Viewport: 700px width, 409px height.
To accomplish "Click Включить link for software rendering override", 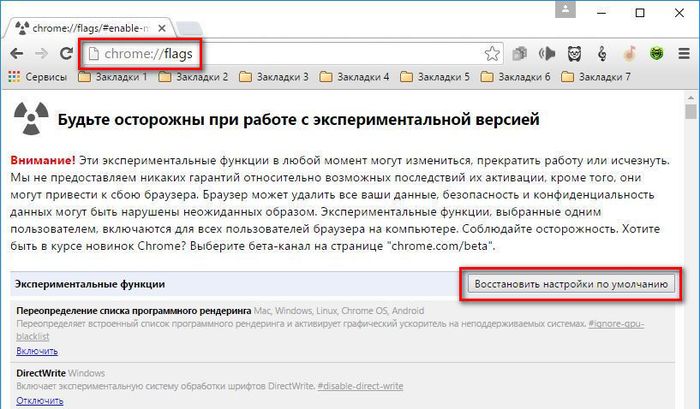I will [37, 351].
